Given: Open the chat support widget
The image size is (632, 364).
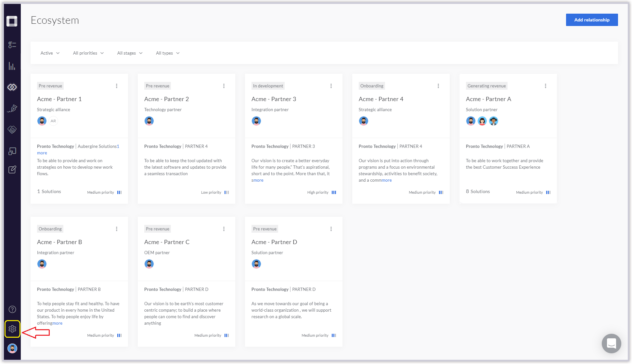Looking at the screenshot, I should (611, 343).
